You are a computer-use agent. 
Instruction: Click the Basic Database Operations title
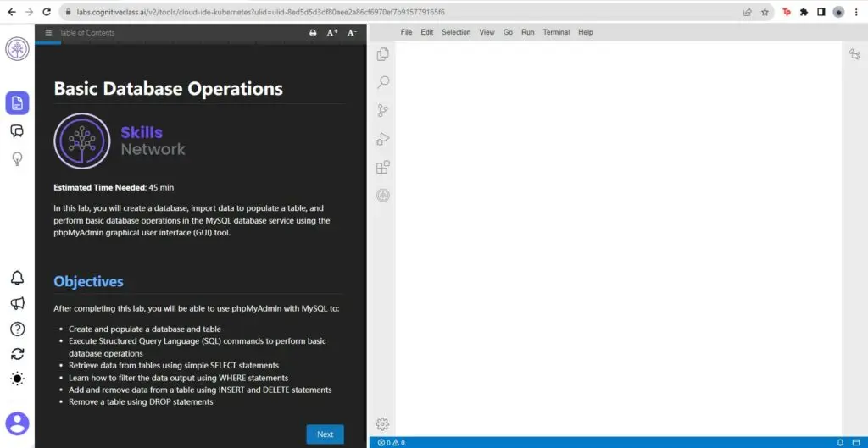(x=169, y=88)
